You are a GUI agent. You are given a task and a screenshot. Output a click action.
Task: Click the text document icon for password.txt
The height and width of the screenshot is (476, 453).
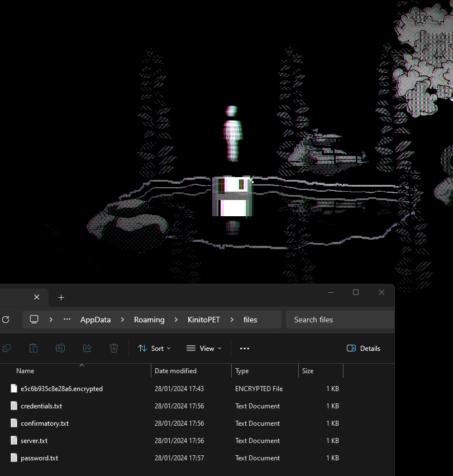14,458
